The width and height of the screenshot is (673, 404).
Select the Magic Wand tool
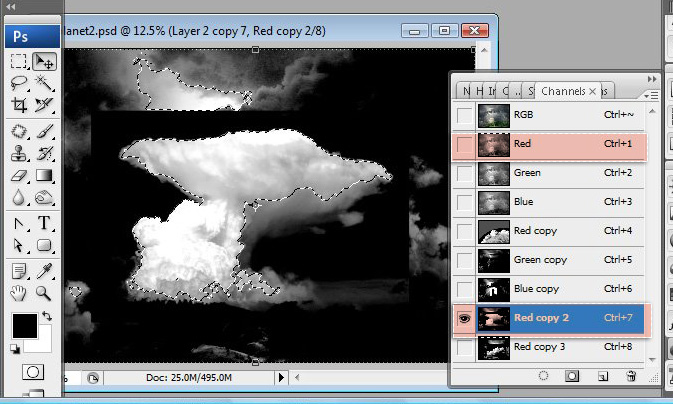point(44,82)
